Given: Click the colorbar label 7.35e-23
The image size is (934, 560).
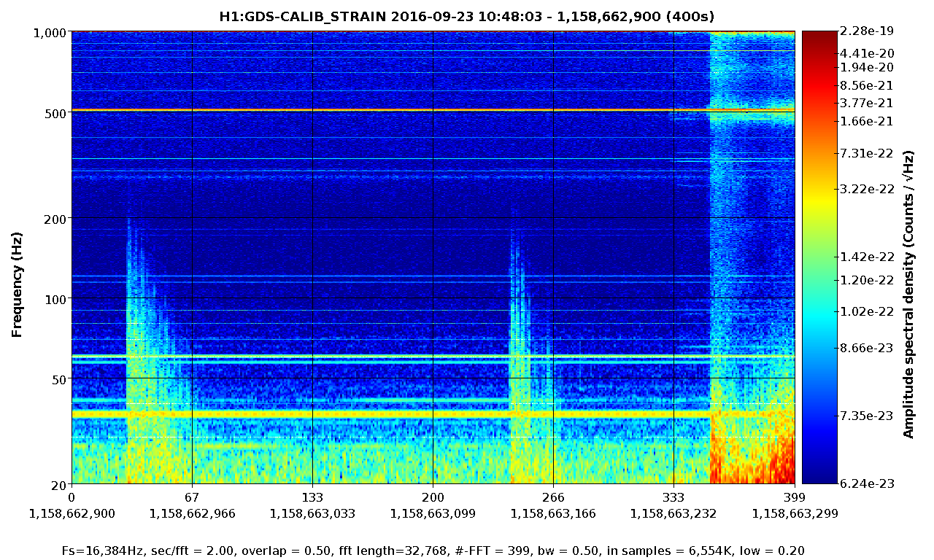Looking at the screenshot, I should 866,416.
